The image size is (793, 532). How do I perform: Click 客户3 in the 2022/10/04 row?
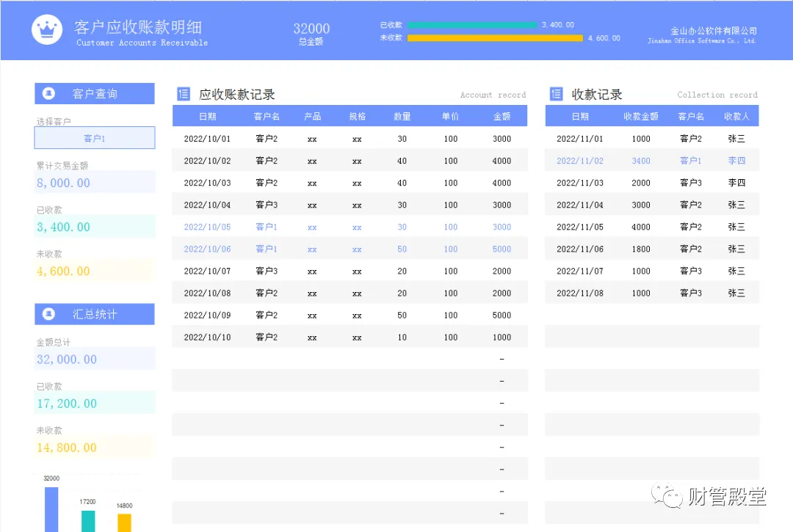click(267, 205)
